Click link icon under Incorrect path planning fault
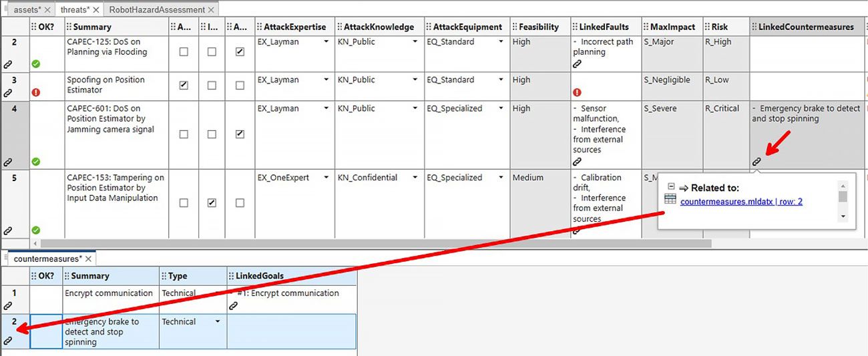The height and width of the screenshot is (356, 868). (578, 64)
